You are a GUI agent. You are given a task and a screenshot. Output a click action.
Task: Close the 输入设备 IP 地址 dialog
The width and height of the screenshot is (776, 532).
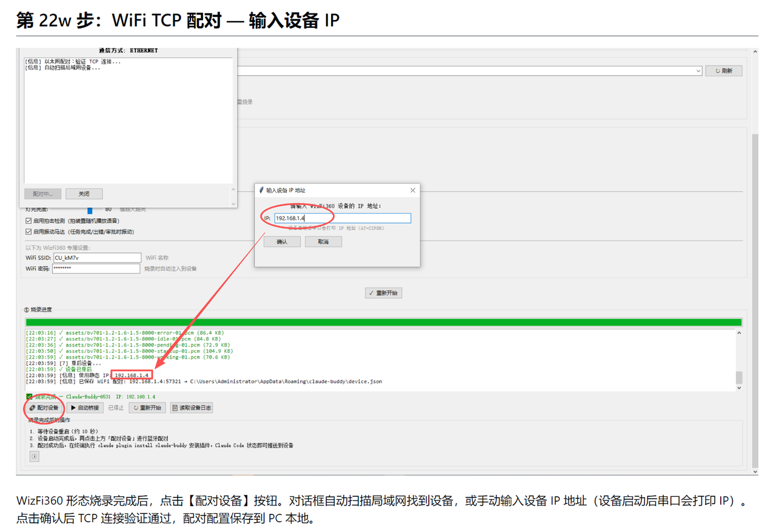[x=413, y=190]
